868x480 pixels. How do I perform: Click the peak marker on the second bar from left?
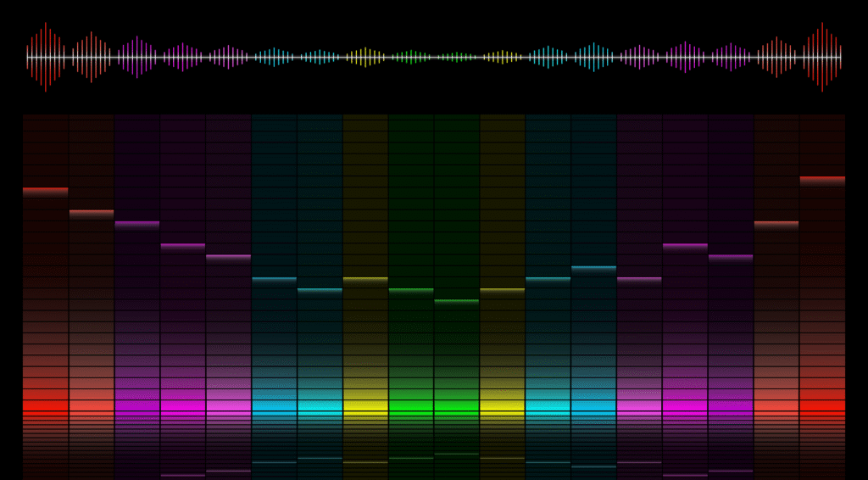coord(92,214)
